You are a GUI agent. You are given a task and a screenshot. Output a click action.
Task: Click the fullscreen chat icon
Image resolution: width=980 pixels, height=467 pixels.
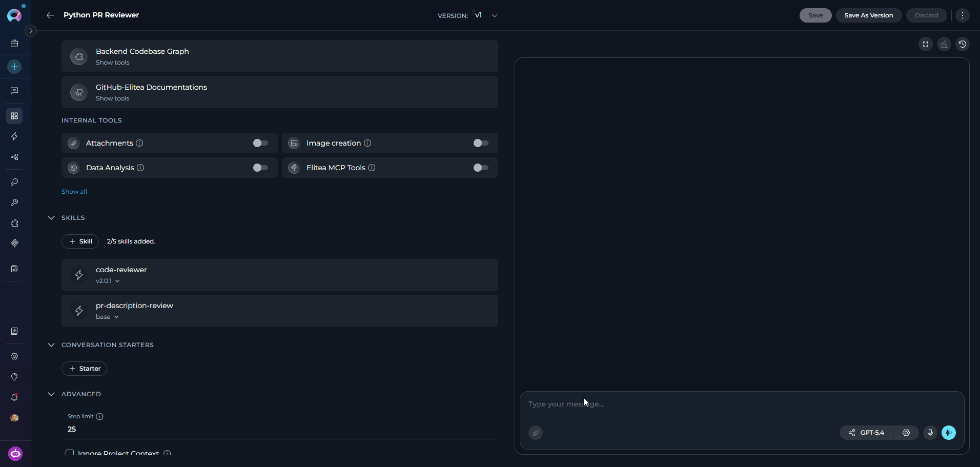tap(926, 44)
